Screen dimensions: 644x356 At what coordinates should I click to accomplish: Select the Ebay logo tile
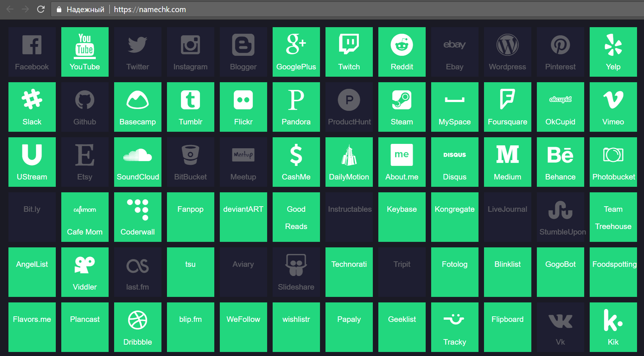tap(455, 52)
